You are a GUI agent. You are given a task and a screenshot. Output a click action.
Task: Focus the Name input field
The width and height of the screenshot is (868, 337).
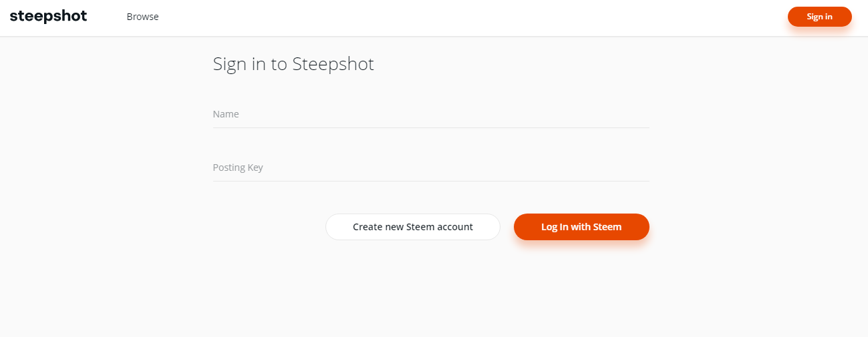[431, 114]
